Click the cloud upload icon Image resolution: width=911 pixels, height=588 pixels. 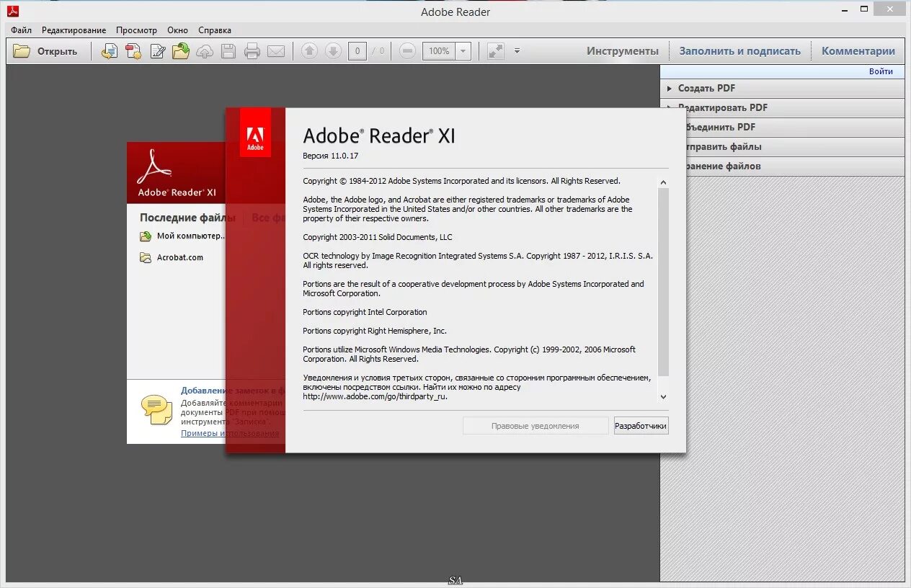pos(205,51)
